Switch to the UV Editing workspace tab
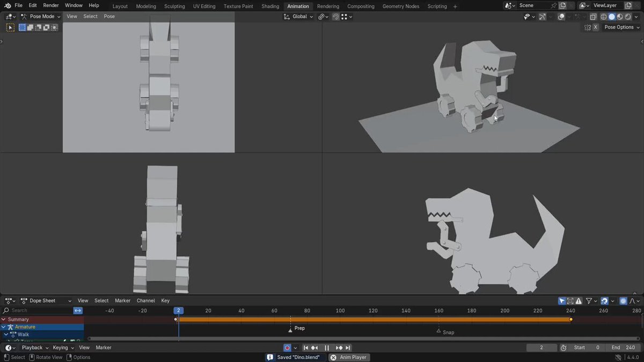This screenshot has height=362, width=644. [x=204, y=6]
